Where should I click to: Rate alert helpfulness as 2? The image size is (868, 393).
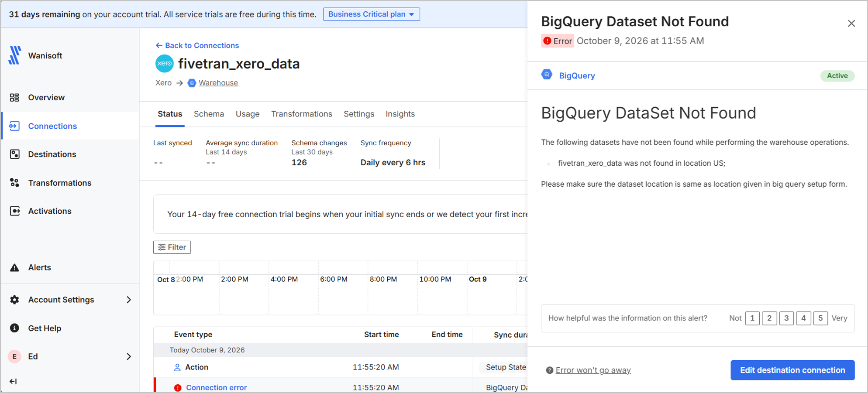tap(769, 318)
